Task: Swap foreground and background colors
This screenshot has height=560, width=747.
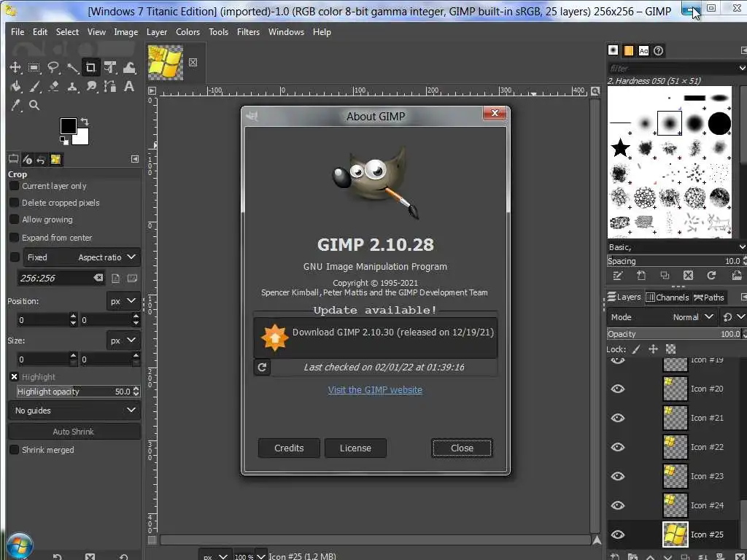Action: coord(85,122)
